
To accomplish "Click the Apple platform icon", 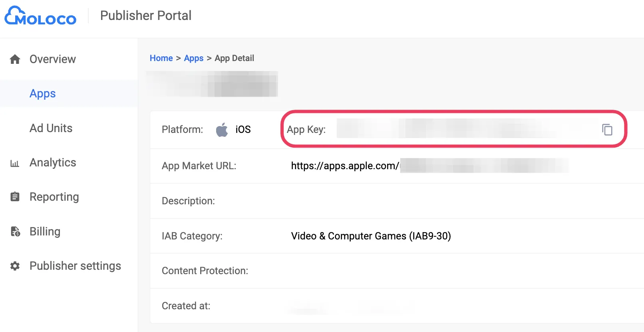I will pos(222,130).
